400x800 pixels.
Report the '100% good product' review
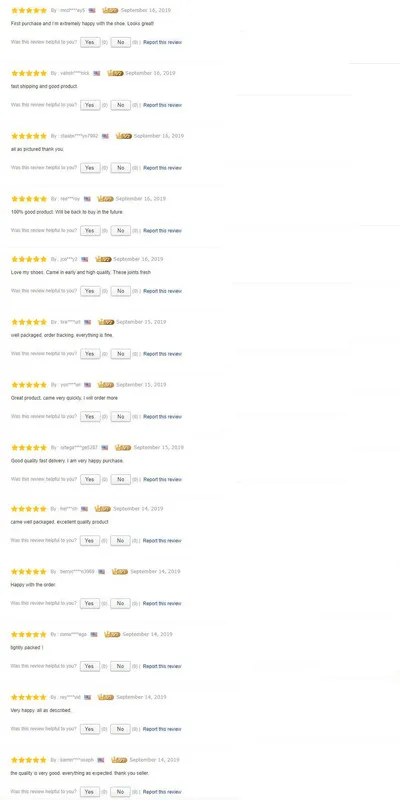tap(162, 231)
